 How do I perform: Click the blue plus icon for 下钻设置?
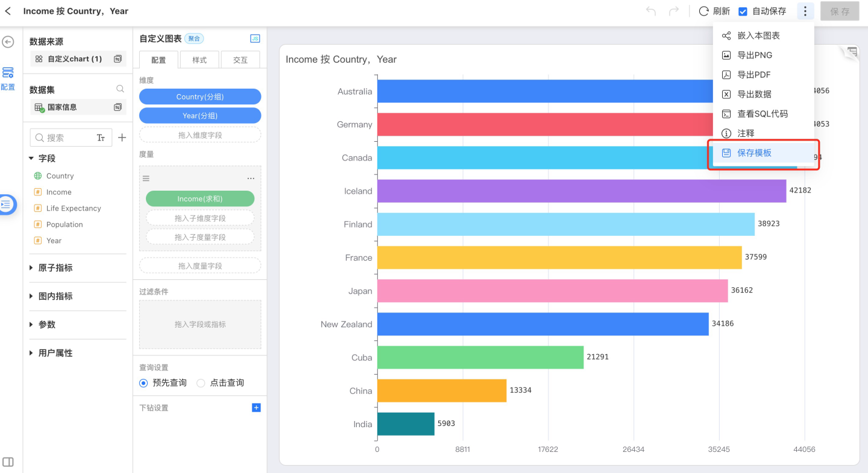pos(256,408)
